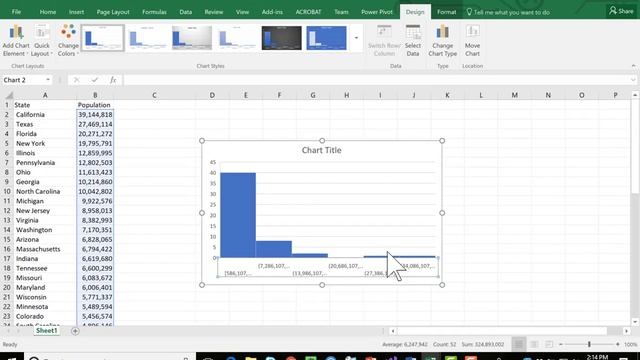
Task: Click the Chart Title text
Action: tap(322, 150)
